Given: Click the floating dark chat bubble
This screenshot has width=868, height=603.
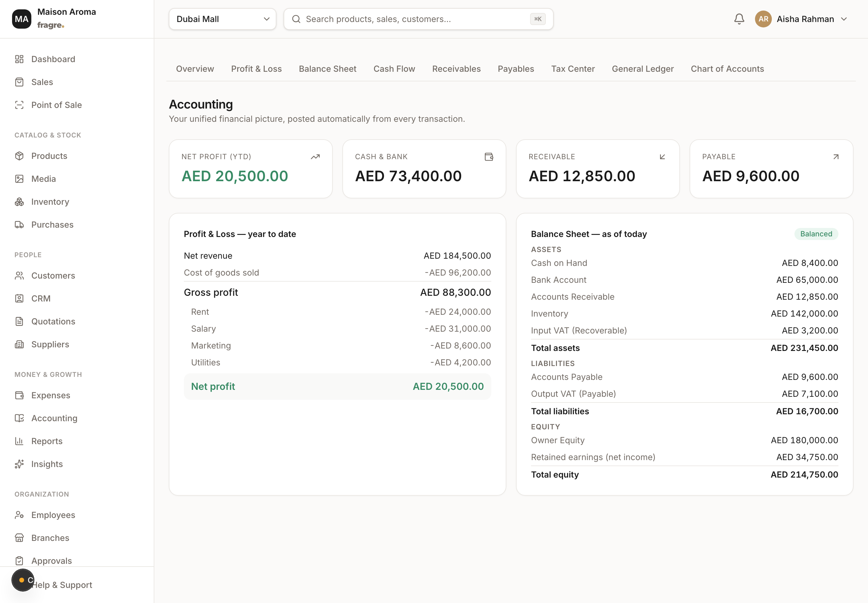Looking at the screenshot, I should [23, 579].
